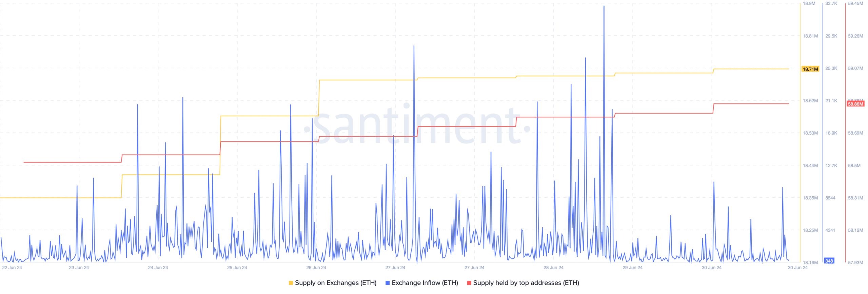Click the 16.9K inflow axis label

tap(831, 133)
